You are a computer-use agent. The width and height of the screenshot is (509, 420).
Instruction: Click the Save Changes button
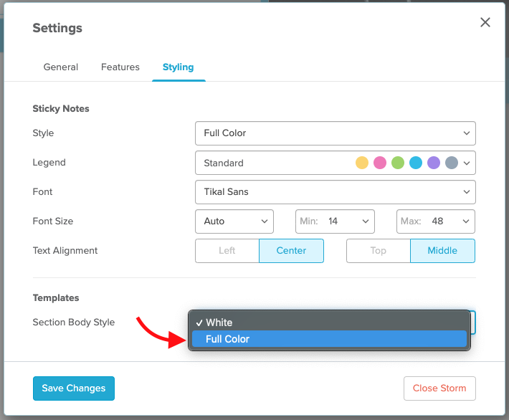pyautogui.click(x=74, y=388)
